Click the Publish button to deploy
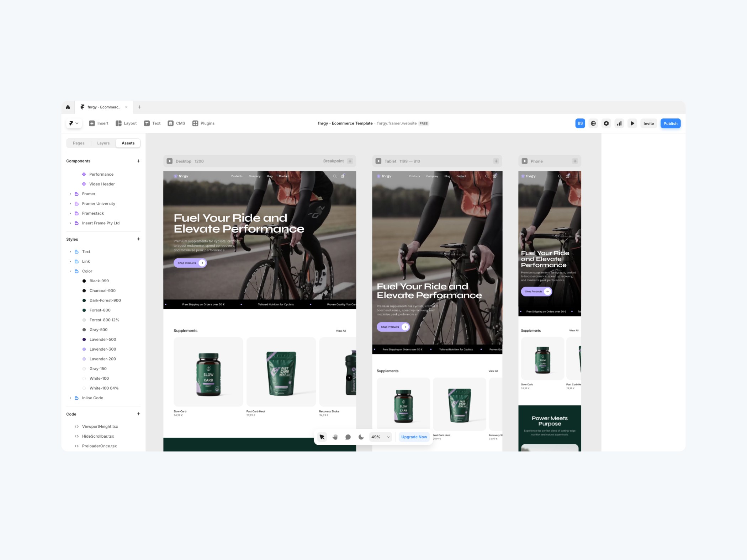Image resolution: width=747 pixels, height=560 pixels. coord(671,123)
